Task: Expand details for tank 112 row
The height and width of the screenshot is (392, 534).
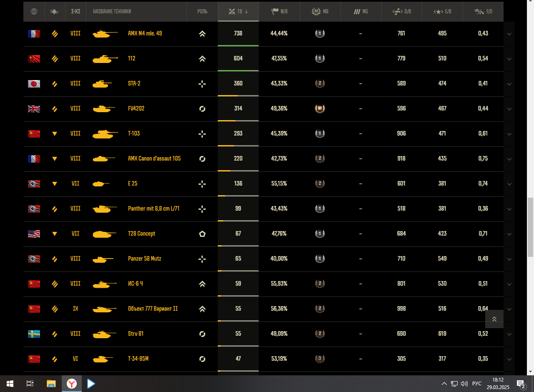Action: tap(509, 59)
